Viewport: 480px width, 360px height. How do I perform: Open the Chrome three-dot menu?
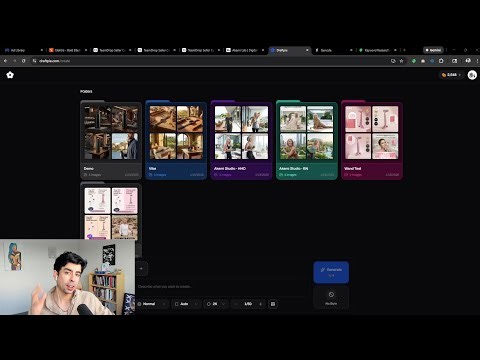477,61
